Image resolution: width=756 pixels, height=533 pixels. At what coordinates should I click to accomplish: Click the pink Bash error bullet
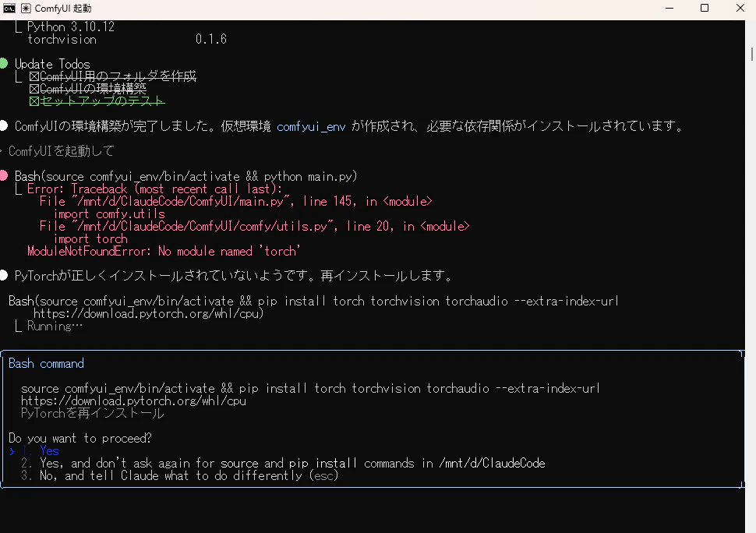pyautogui.click(x=4, y=175)
